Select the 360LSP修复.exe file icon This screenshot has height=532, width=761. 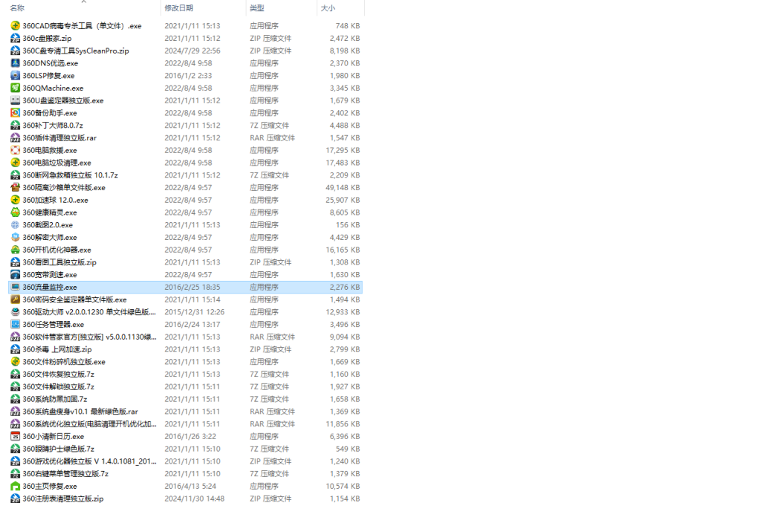15,76
